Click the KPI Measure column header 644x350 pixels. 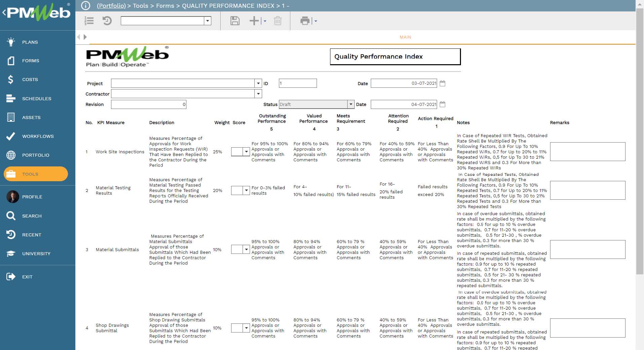[x=111, y=123]
